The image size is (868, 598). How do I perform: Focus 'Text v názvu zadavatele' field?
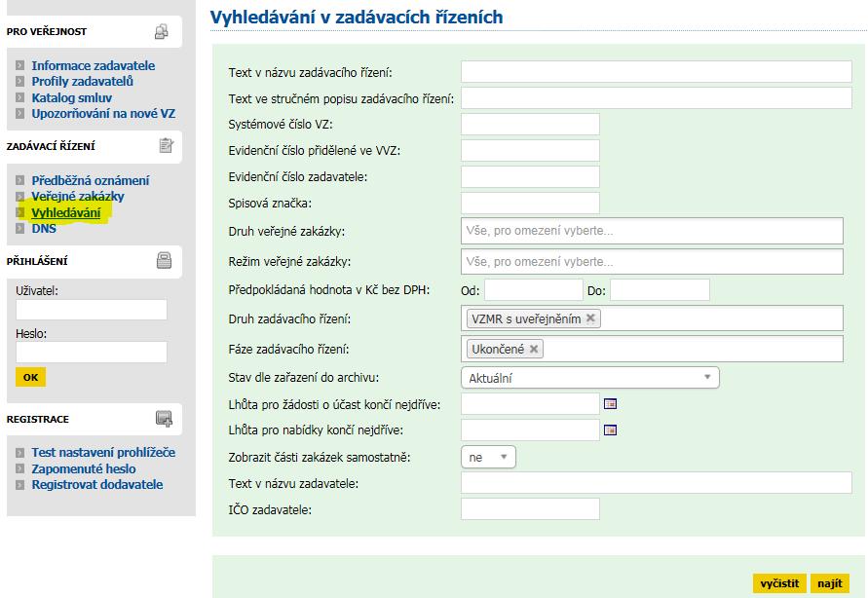coord(656,482)
